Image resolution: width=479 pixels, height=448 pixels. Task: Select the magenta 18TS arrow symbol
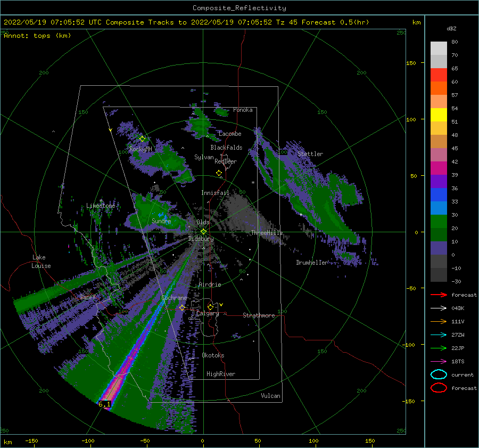[439, 362]
